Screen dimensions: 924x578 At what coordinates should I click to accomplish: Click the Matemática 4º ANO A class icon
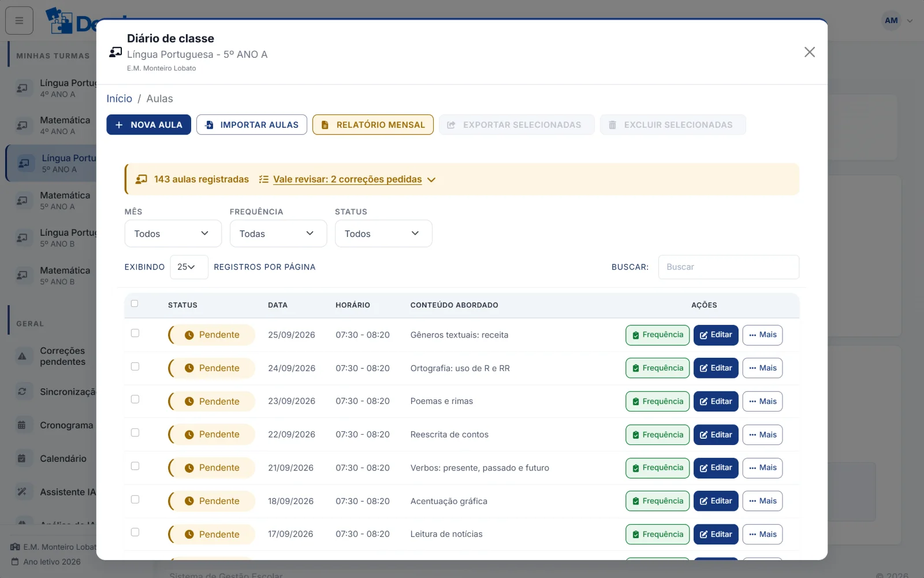coord(22,125)
